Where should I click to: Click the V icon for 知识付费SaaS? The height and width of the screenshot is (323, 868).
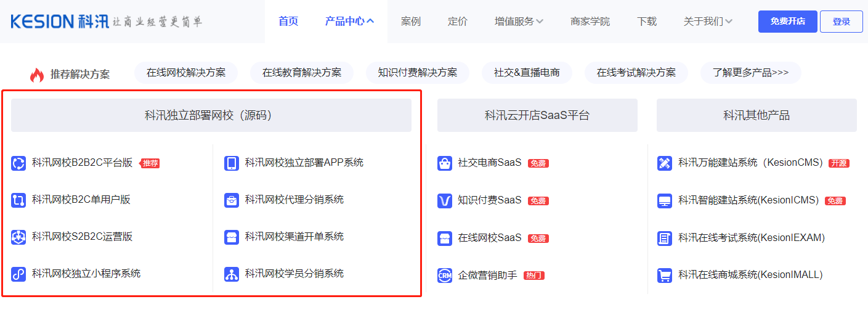click(x=445, y=201)
